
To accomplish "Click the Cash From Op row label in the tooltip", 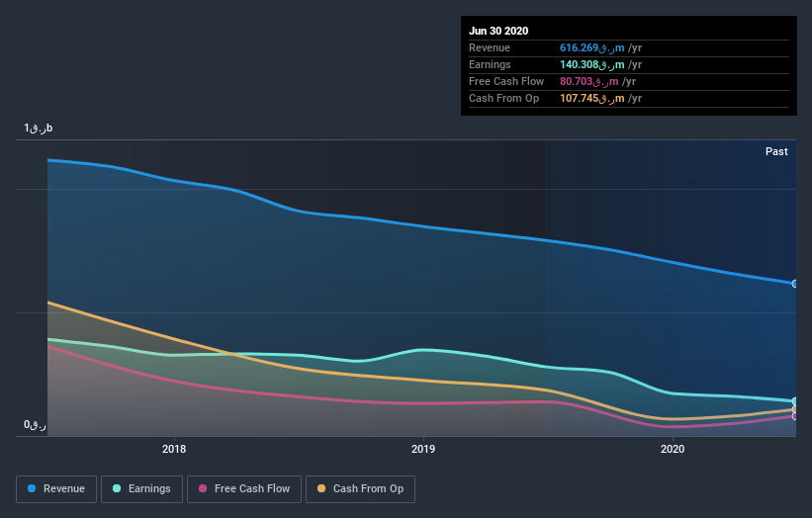I will pos(503,98).
